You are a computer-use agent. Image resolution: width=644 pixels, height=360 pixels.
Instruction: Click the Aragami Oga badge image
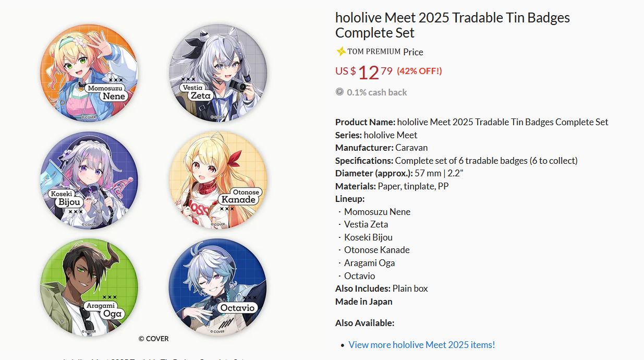tap(89, 287)
